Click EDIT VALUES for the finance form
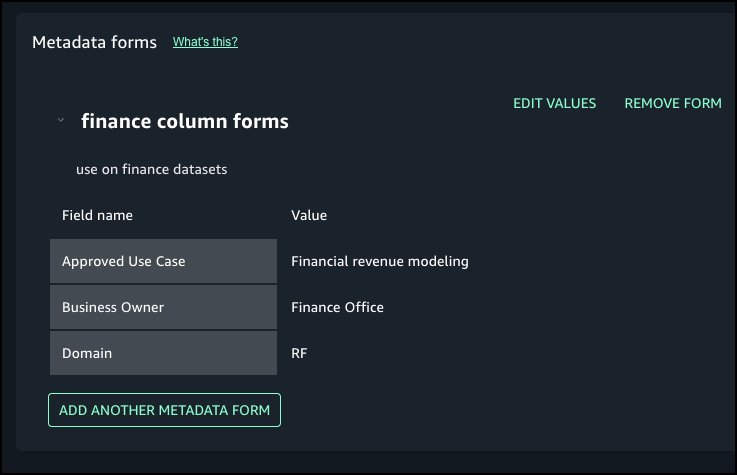 tap(554, 103)
